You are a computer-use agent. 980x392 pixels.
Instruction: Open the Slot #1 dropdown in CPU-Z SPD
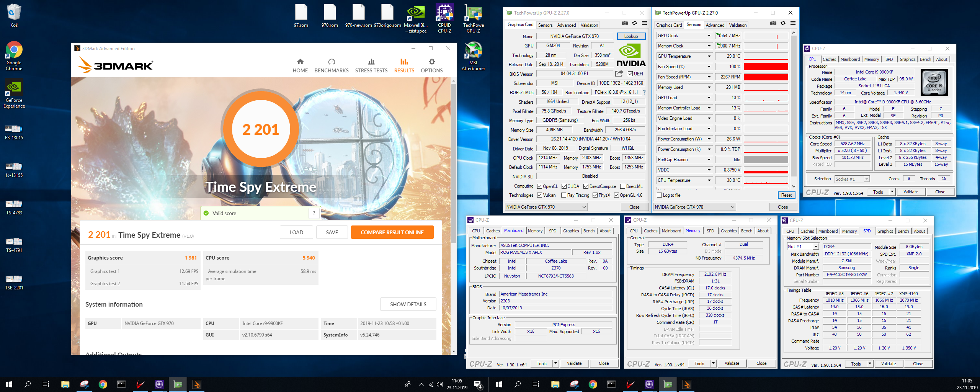point(816,247)
